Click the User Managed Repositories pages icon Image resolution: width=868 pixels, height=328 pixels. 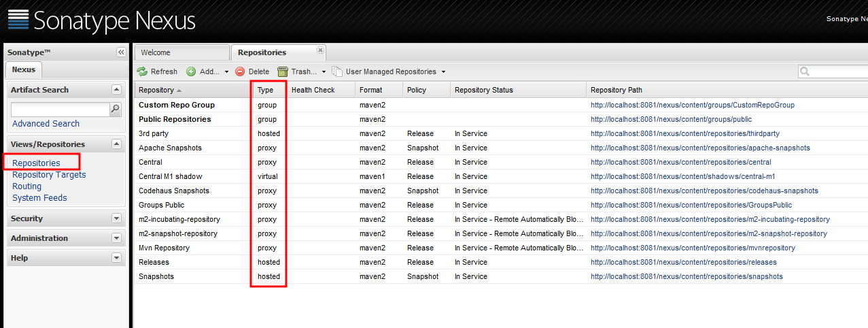click(337, 71)
